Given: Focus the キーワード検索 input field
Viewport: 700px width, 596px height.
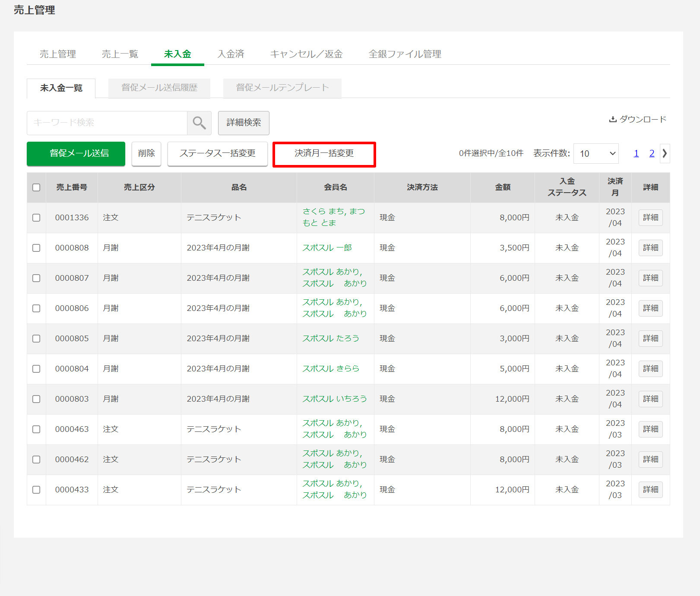Looking at the screenshot, I should pyautogui.click(x=107, y=123).
